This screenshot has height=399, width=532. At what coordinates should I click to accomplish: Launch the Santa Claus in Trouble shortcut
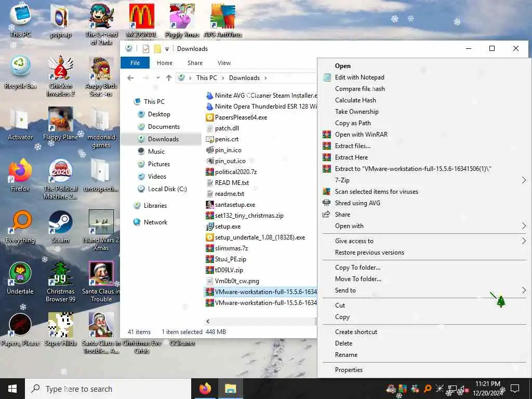pos(101,282)
